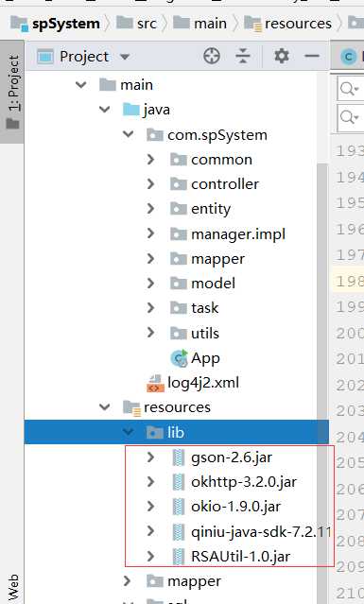The width and height of the screenshot is (364, 604).
Task: Select the java source folder icon
Action: (x=131, y=110)
